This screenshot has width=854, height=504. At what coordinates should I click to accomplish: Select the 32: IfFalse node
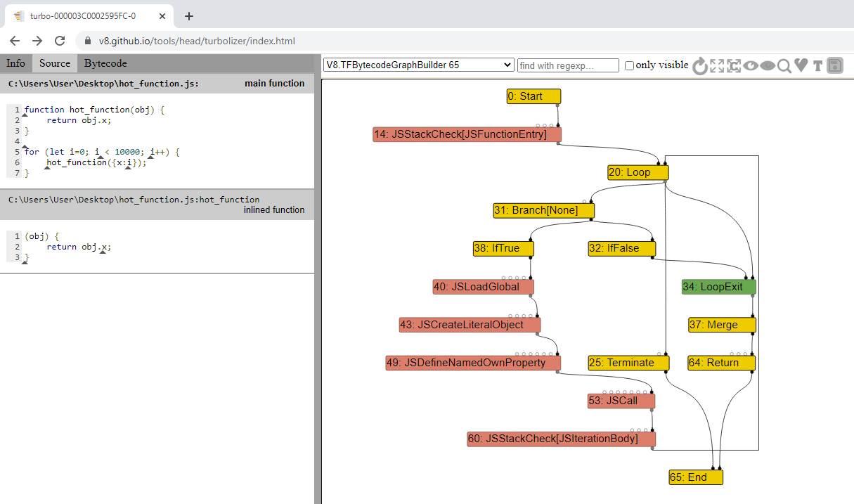point(622,248)
